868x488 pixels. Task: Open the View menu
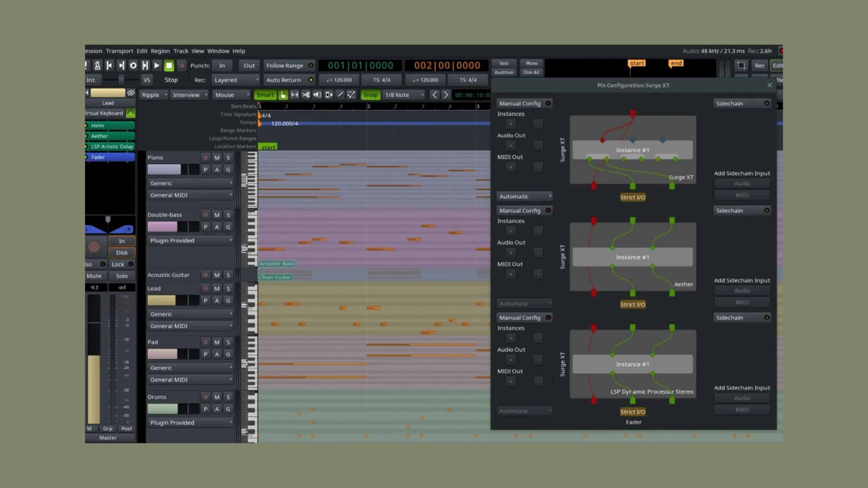[x=198, y=51]
